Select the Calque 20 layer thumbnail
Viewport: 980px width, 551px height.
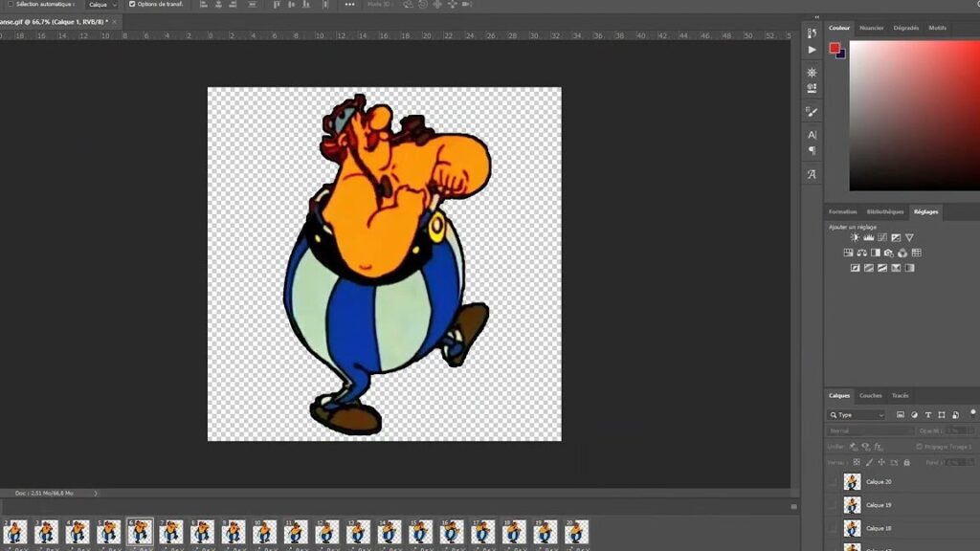(x=852, y=482)
